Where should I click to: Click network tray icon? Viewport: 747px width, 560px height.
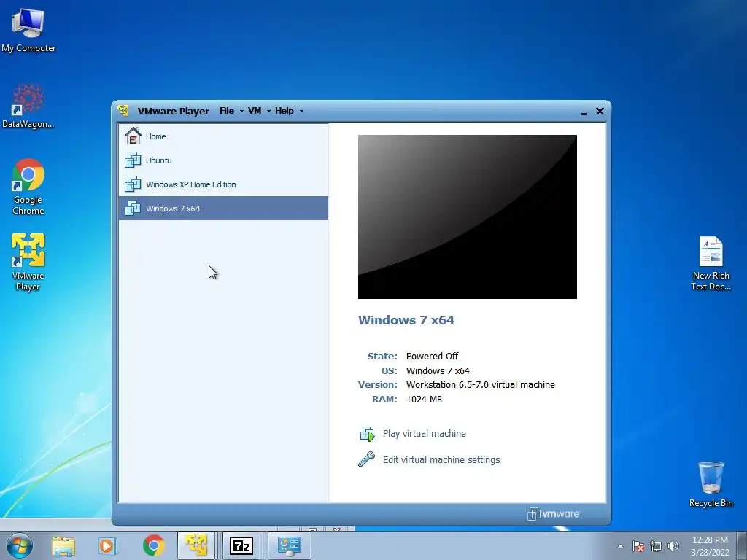(656, 546)
